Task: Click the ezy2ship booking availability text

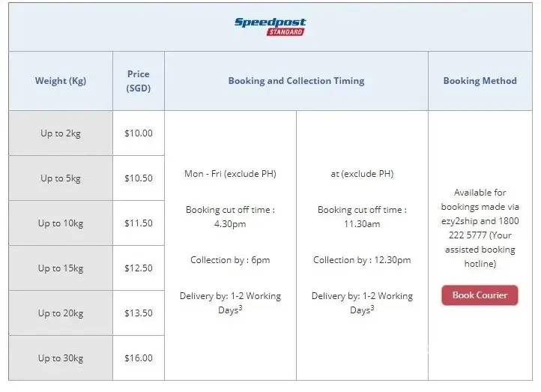Action: point(480,228)
